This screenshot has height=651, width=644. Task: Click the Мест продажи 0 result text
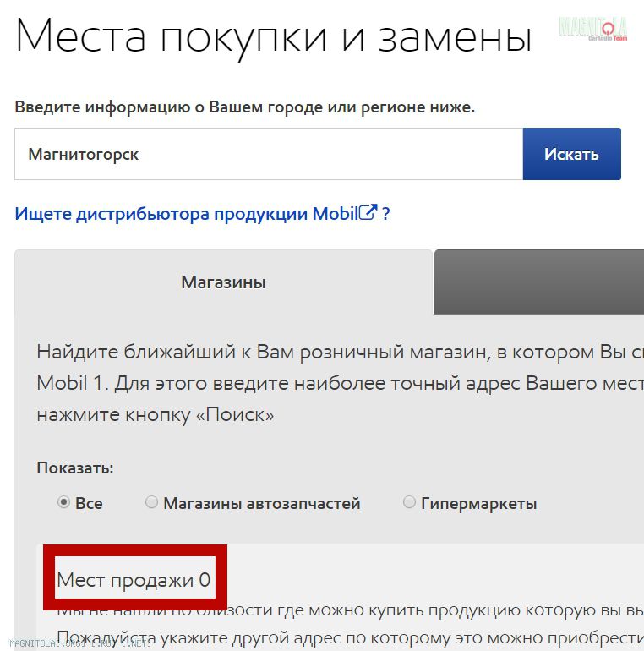[134, 580]
